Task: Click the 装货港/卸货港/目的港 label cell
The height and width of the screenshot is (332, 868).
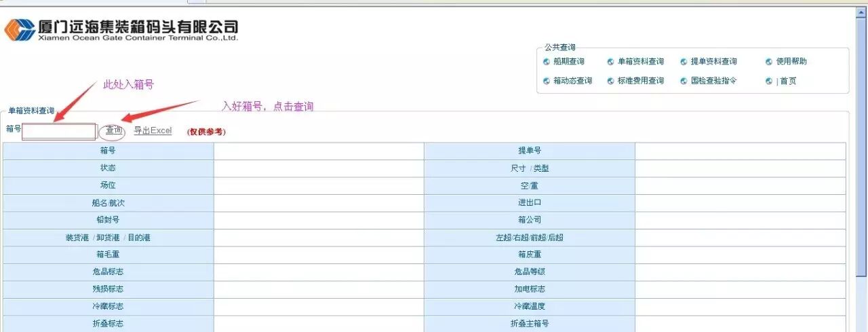Action: (x=108, y=238)
